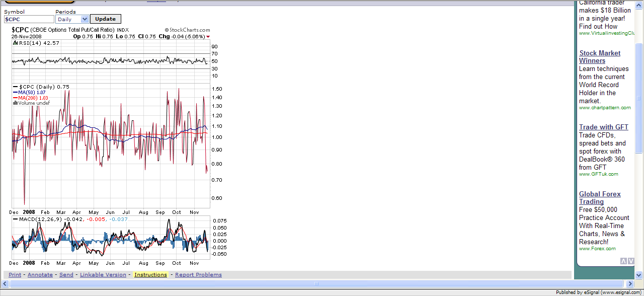Visit www.GFTuk.com link
Viewport: 644px width, 296px height.
tap(599, 174)
